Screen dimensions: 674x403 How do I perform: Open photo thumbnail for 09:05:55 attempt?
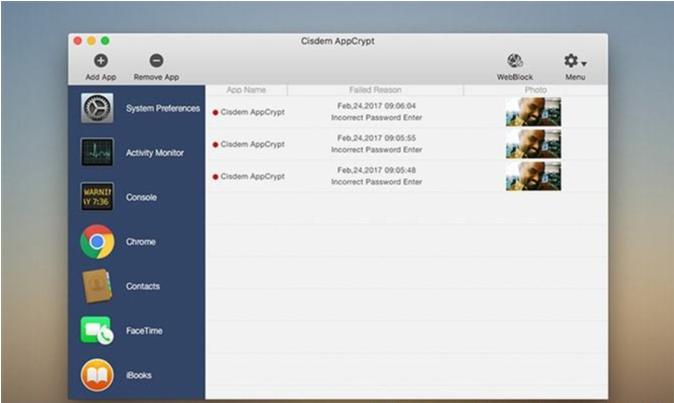coord(533,143)
